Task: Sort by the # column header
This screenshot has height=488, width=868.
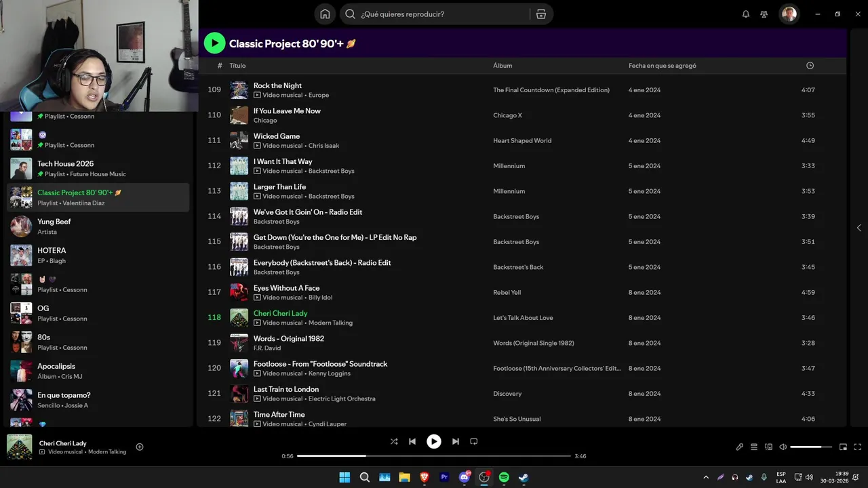Action: coord(220,66)
